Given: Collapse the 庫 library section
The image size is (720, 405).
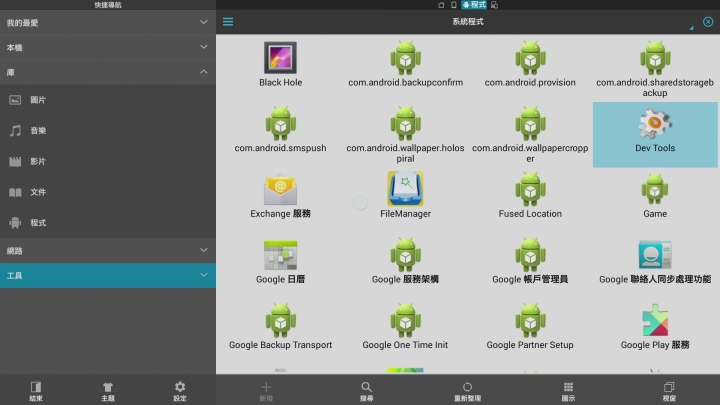Looking at the screenshot, I should (x=108, y=72).
